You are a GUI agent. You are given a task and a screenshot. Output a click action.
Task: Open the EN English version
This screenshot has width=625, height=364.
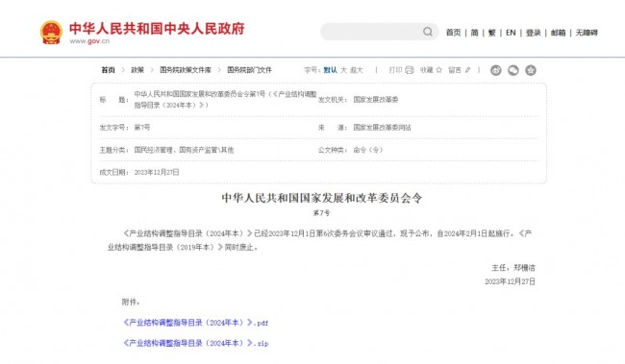click(511, 33)
